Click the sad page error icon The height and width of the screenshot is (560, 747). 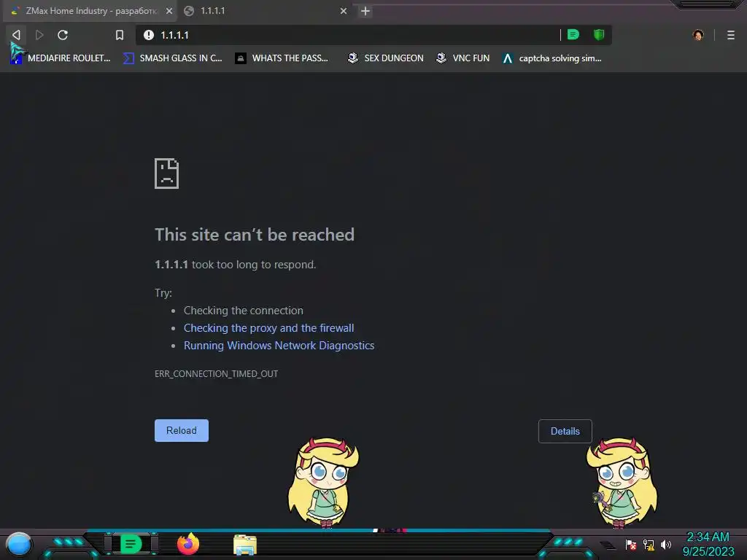click(x=167, y=174)
